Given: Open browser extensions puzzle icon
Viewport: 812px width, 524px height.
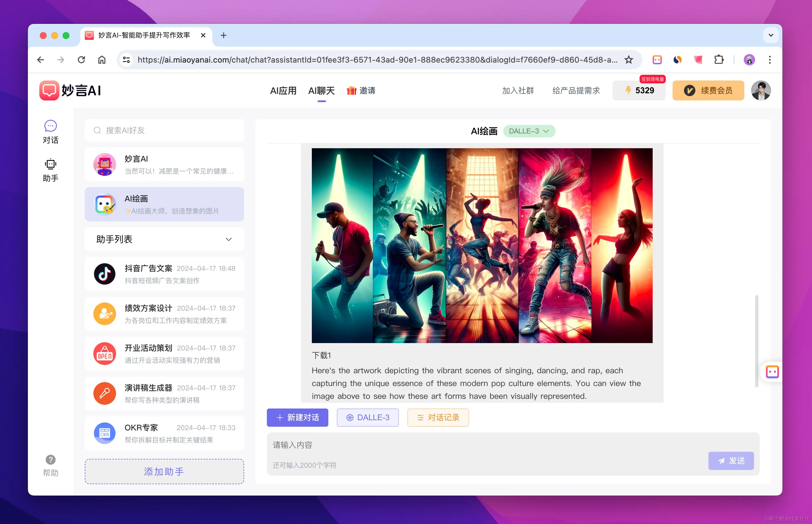Looking at the screenshot, I should [718, 60].
